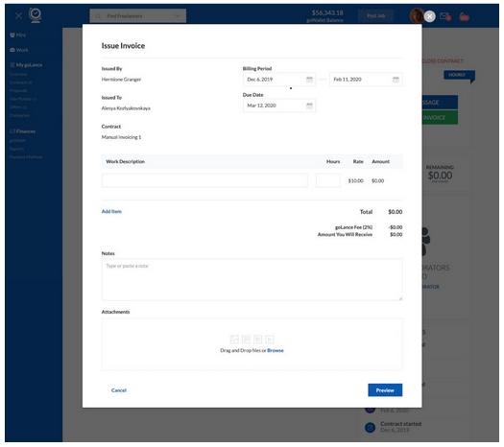Open the billing period end date calendar

(396, 80)
